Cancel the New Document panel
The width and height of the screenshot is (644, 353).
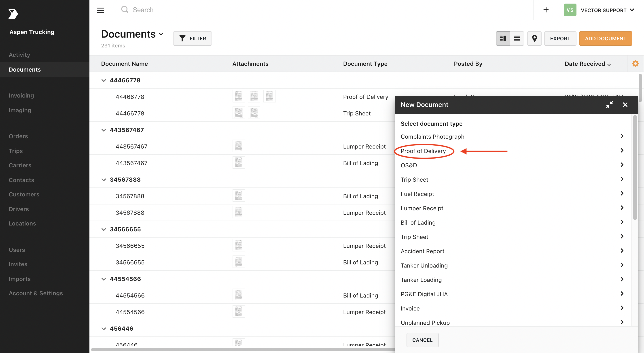422,340
